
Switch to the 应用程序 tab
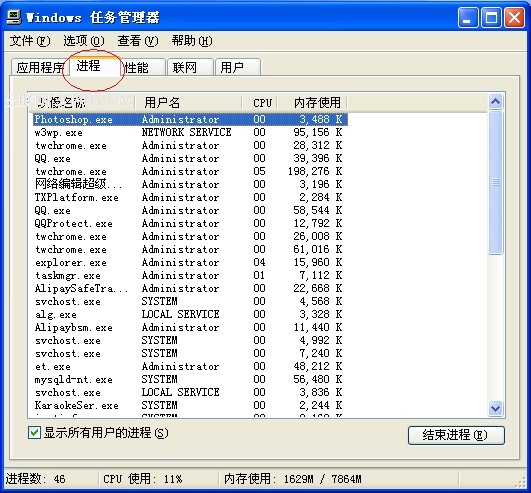point(40,67)
